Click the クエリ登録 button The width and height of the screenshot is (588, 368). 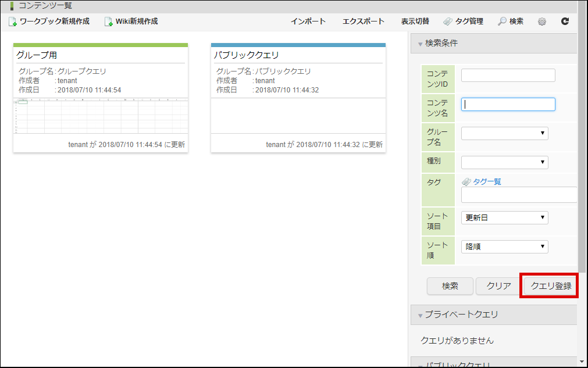click(551, 286)
